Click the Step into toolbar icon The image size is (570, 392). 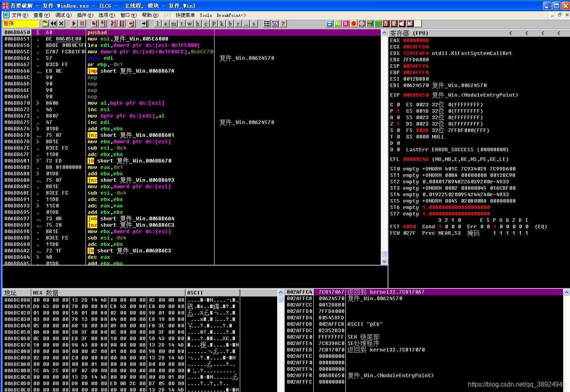(x=94, y=24)
